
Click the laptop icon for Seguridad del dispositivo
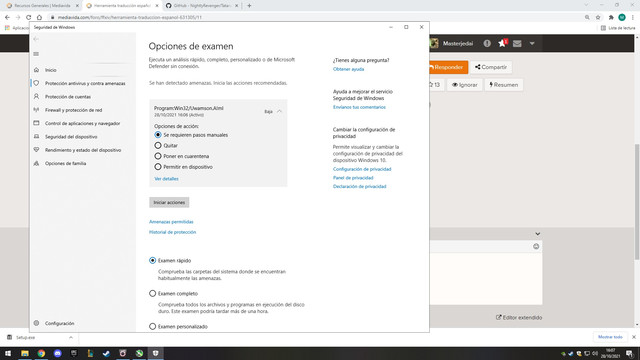36,136
